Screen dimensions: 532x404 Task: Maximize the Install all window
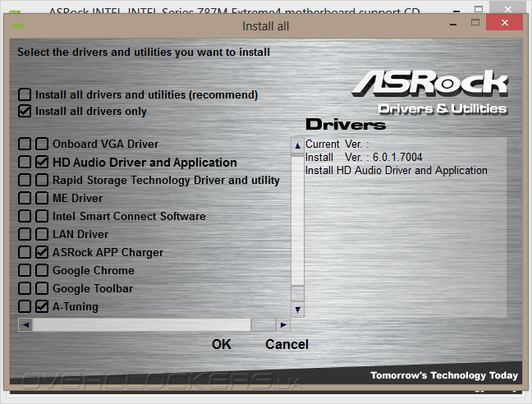point(475,23)
